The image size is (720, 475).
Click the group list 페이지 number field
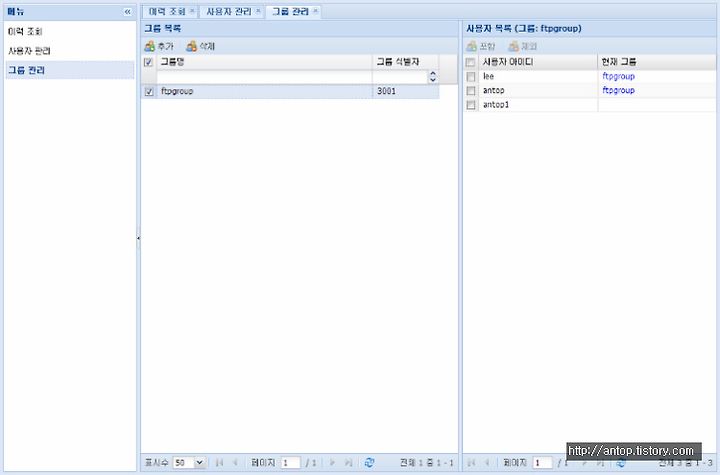[x=290, y=463]
